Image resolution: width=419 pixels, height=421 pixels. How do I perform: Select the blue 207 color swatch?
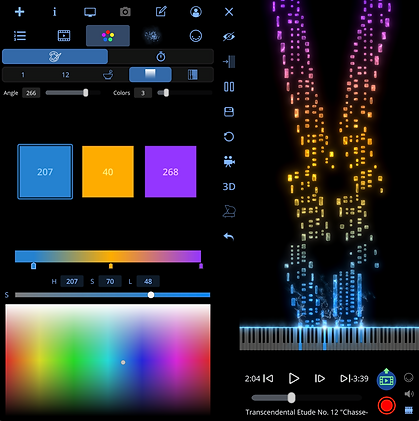pos(45,172)
